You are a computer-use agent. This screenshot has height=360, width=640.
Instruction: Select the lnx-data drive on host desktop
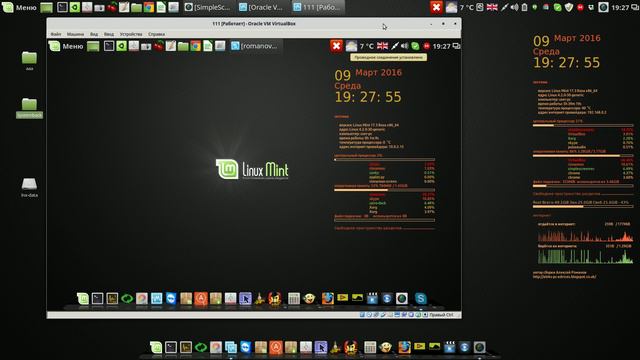29,187
